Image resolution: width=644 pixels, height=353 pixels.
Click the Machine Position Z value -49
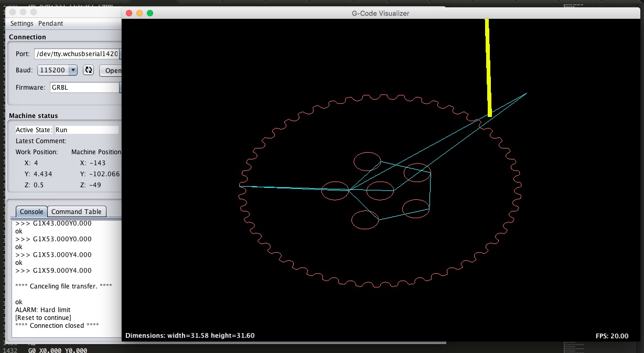95,185
